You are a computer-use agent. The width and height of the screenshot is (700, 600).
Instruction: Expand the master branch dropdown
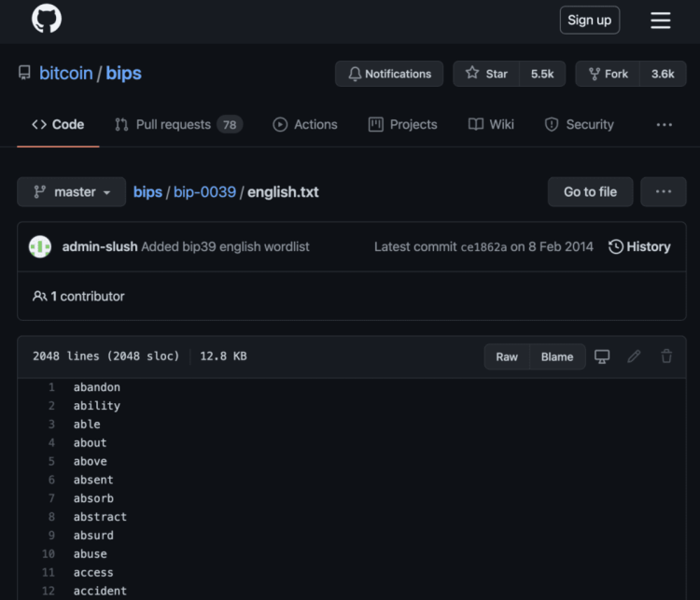pos(72,191)
